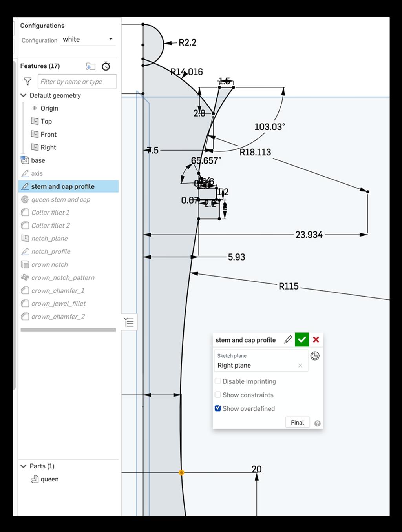Collapse the Default geometry tree section

coord(23,95)
